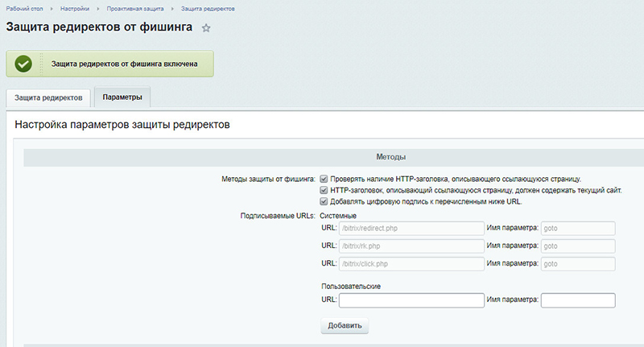Add page to favorites with star icon
This screenshot has height=347, width=644.
pos(206,28)
